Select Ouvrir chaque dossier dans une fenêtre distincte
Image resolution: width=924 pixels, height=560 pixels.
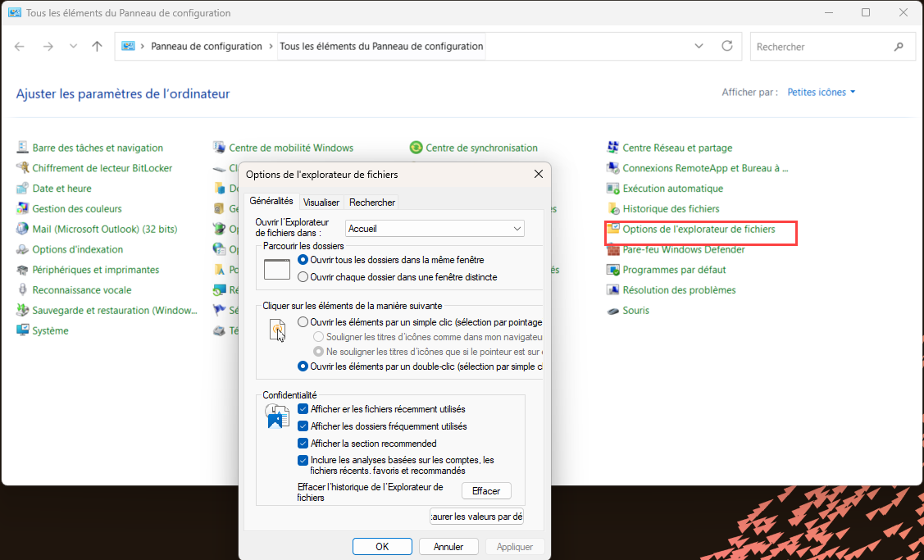[303, 277]
